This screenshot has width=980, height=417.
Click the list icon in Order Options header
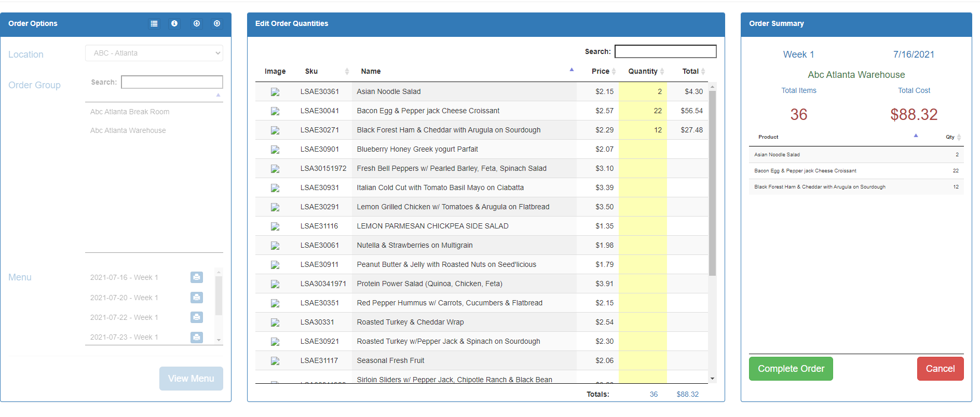click(154, 23)
